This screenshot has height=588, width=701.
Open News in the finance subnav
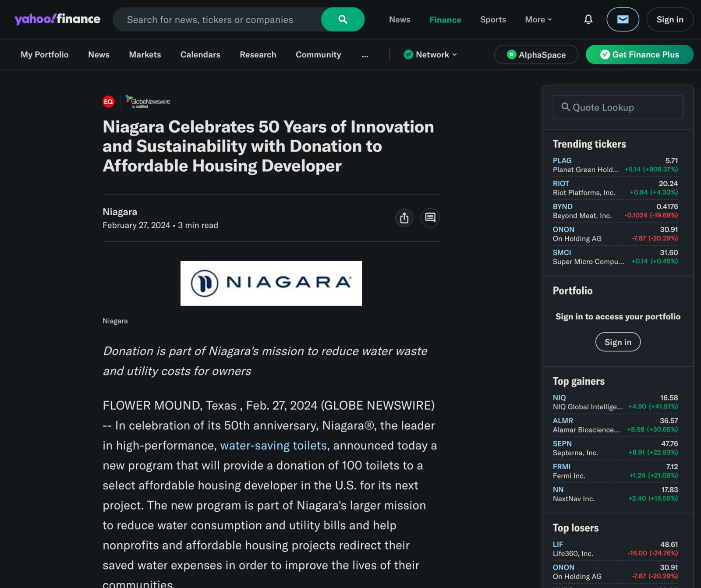pos(99,54)
